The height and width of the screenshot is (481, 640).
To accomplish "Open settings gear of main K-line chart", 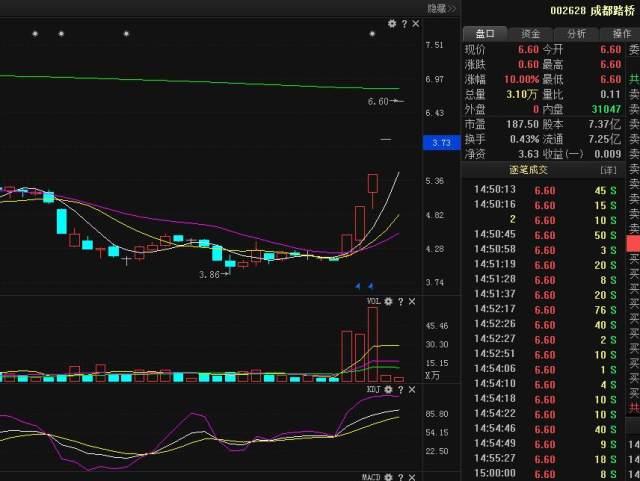I will (x=392, y=24).
